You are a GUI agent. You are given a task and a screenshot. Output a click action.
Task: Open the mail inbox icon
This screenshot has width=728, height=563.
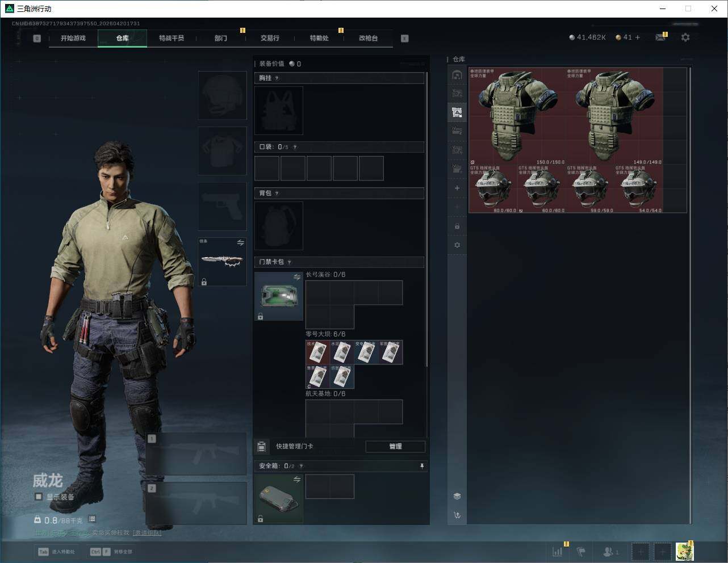(660, 37)
